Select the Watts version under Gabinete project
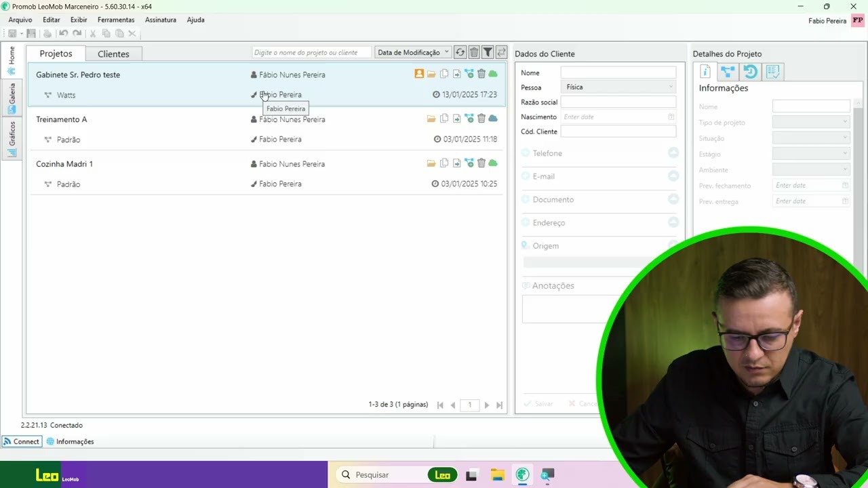 [x=66, y=95]
